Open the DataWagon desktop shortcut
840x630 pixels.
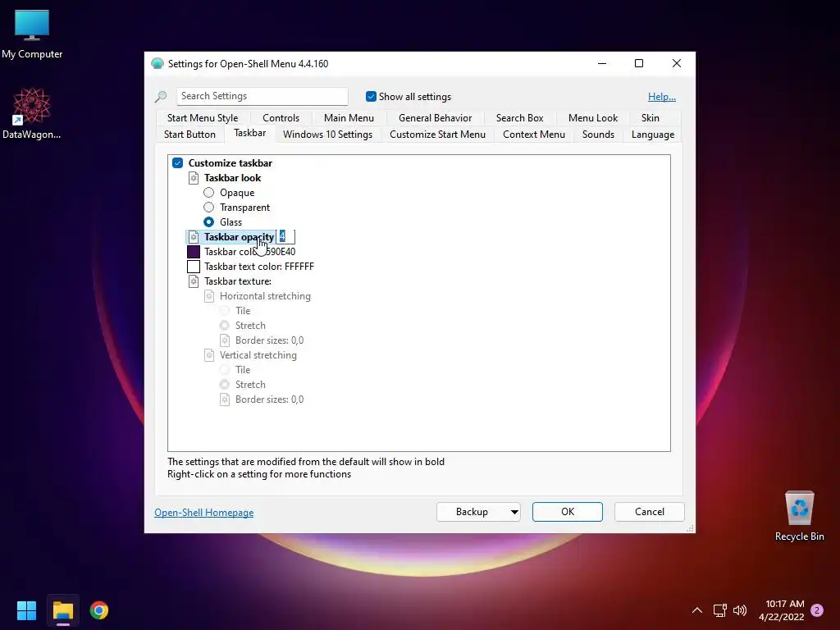pyautogui.click(x=32, y=113)
